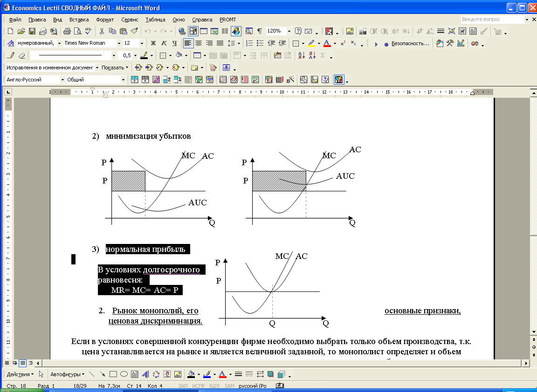Screen dimensions: 537x392
Task: Toggle italic К formatting
Action: click(x=164, y=43)
